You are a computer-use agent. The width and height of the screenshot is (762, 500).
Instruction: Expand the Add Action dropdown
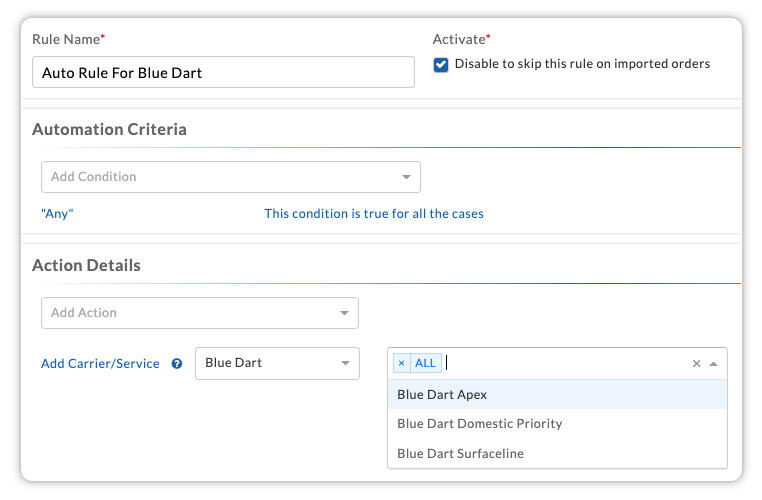(x=200, y=313)
